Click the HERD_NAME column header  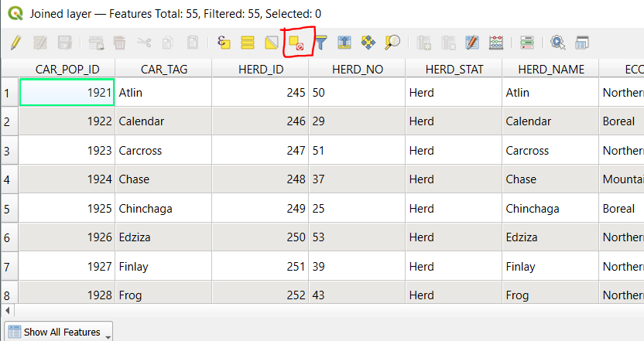(x=550, y=69)
